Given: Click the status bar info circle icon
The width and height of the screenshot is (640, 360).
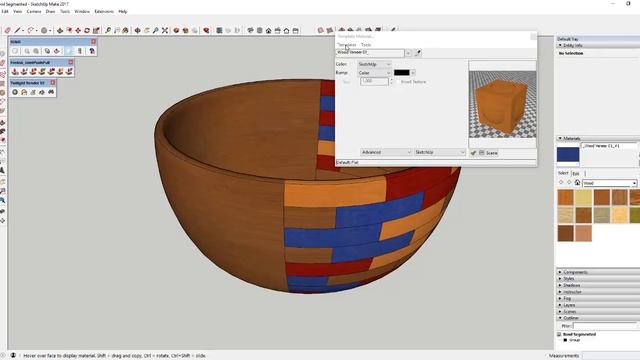Looking at the screenshot, I should coord(13,356).
